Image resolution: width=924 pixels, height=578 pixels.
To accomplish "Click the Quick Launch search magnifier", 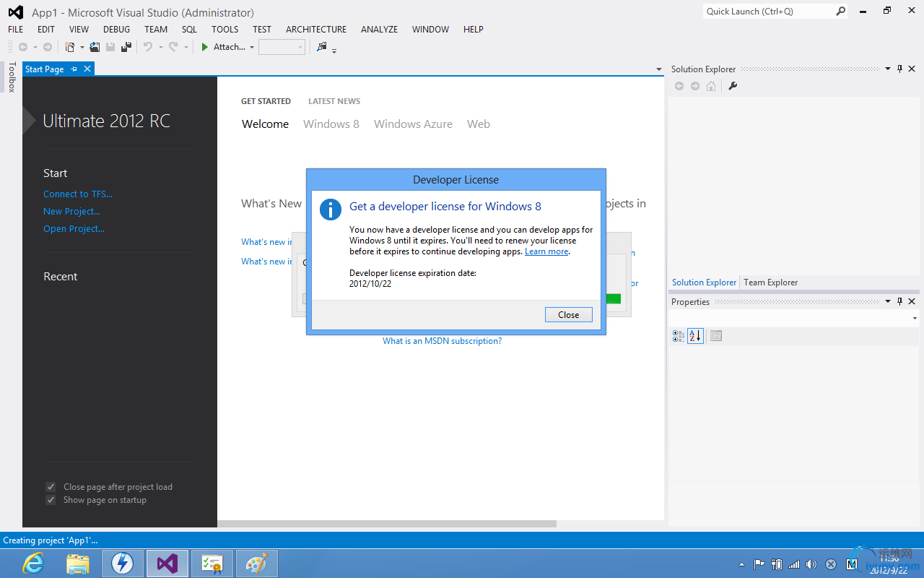I will point(840,11).
